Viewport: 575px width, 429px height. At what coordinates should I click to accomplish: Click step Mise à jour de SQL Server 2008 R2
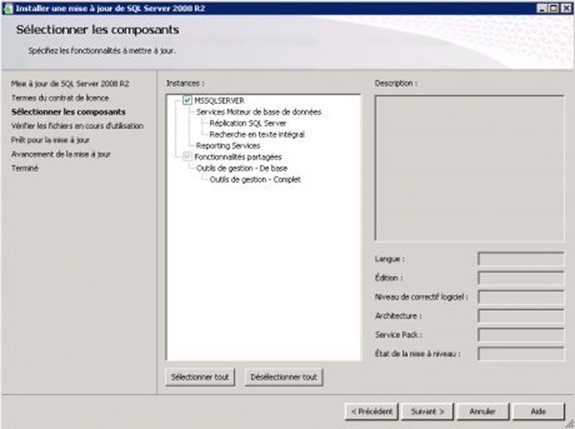(x=70, y=84)
